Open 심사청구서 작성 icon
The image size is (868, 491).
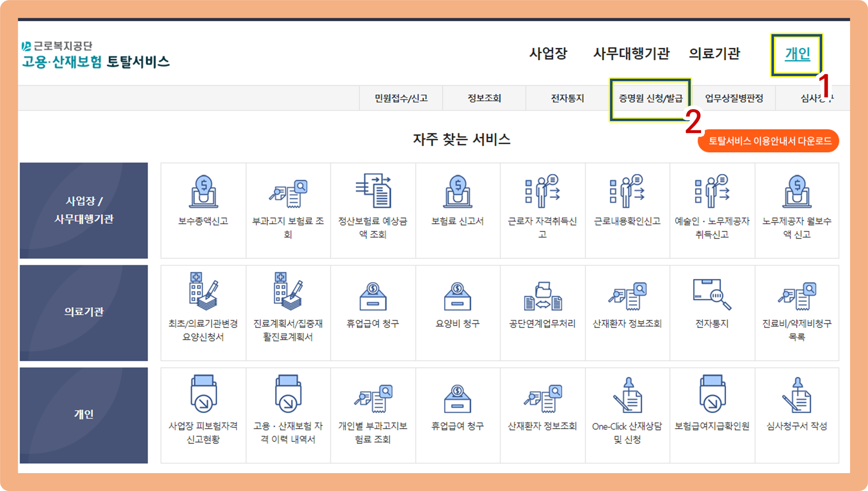[x=796, y=395]
